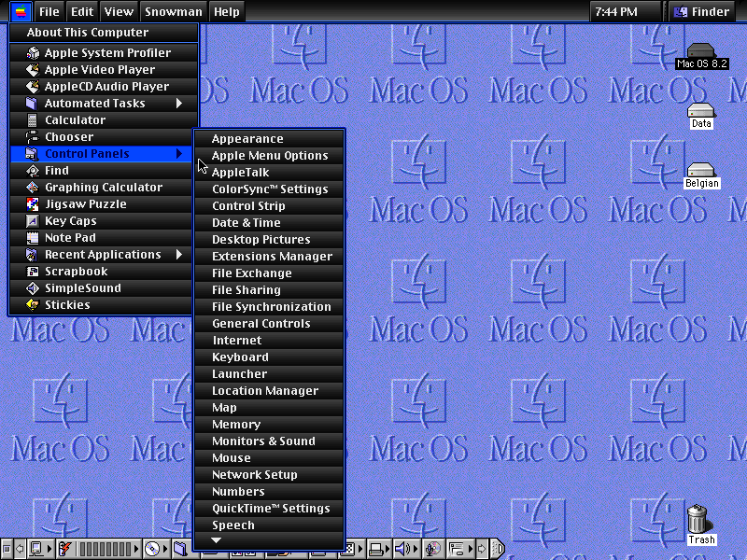Expand the Control Panels submenu arrow
The height and width of the screenshot is (560, 747).
click(179, 153)
